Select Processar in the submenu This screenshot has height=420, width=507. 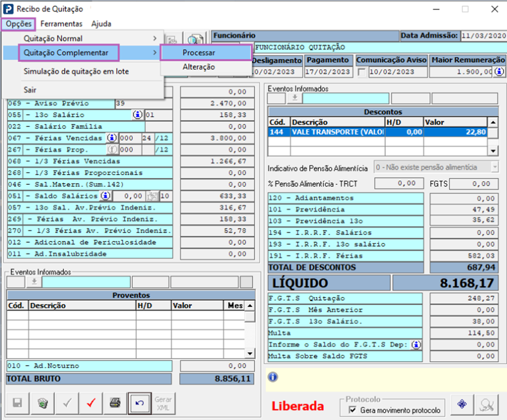point(199,52)
